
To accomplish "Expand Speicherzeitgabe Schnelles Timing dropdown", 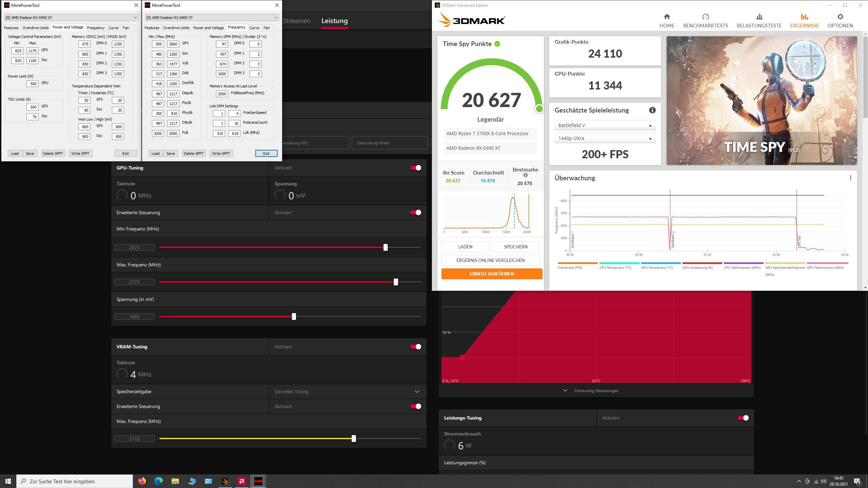I will tap(348, 391).
